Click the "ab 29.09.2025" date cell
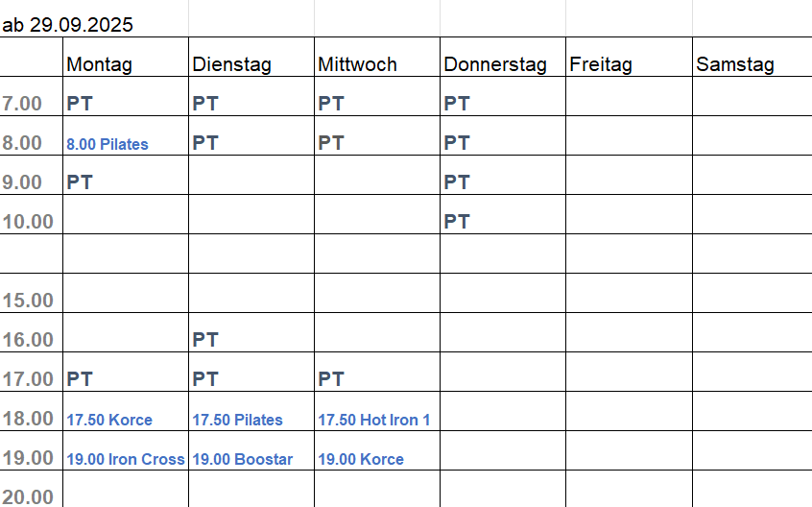The width and height of the screenshot is (812, 507). [68, 25]
